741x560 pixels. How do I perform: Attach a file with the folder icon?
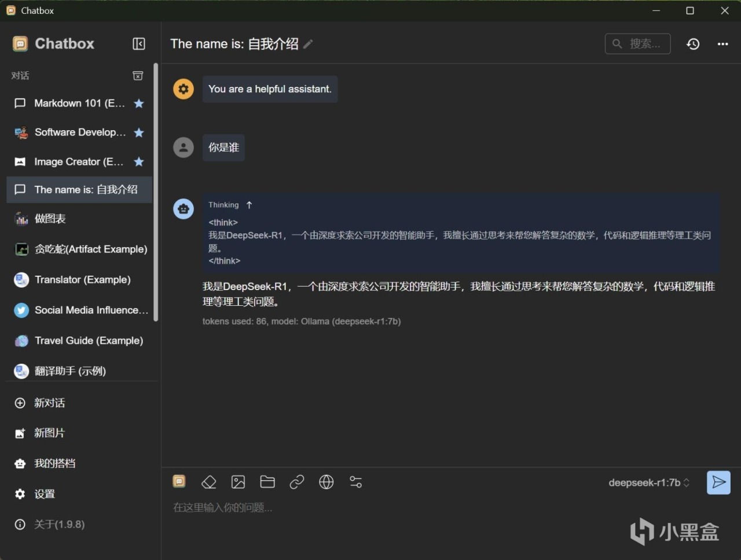click(267, 482)
